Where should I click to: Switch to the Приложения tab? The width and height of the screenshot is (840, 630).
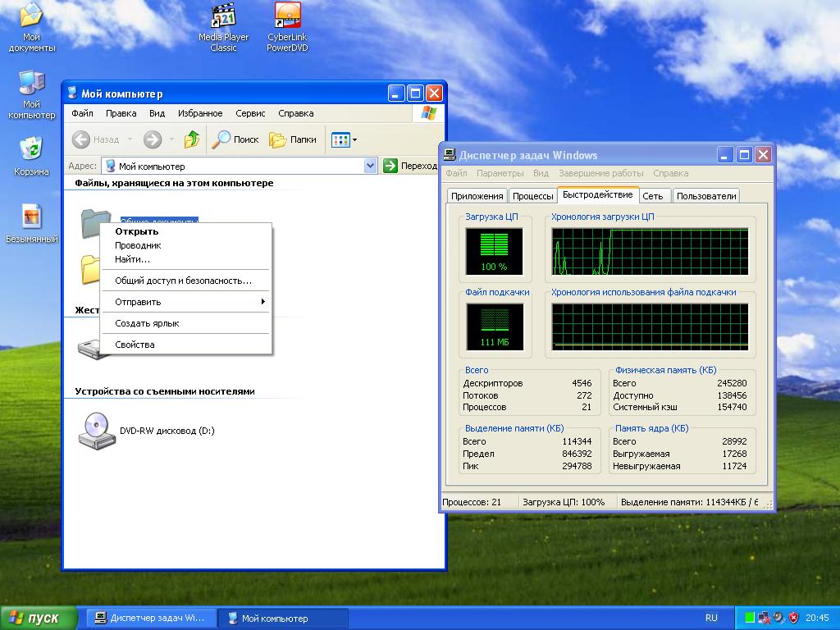click(x=477, y=196)
